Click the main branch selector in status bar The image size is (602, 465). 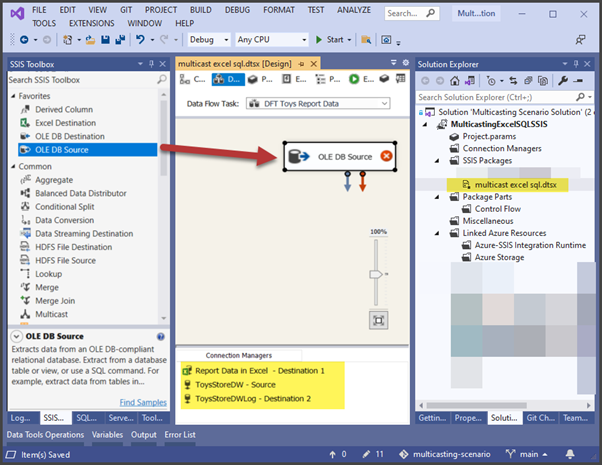pyautogui.click(x=527, y=454)
